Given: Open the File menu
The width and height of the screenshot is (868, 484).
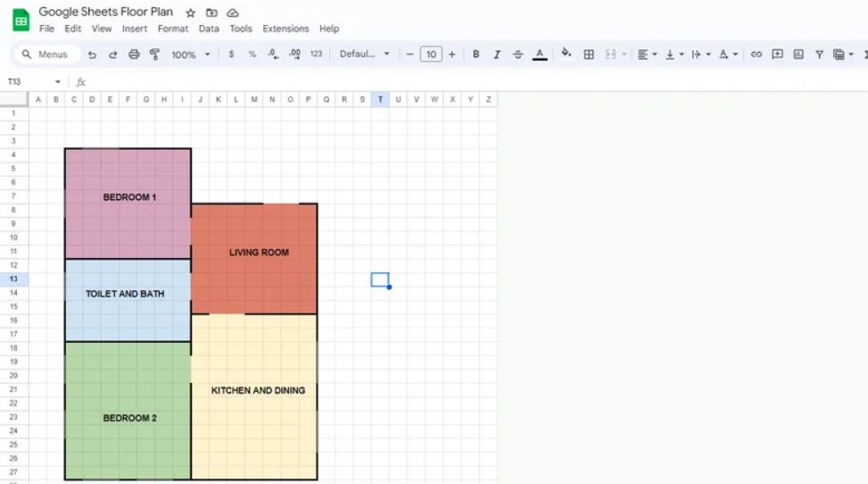Looking at the screenshot, I should coord(46,29).
